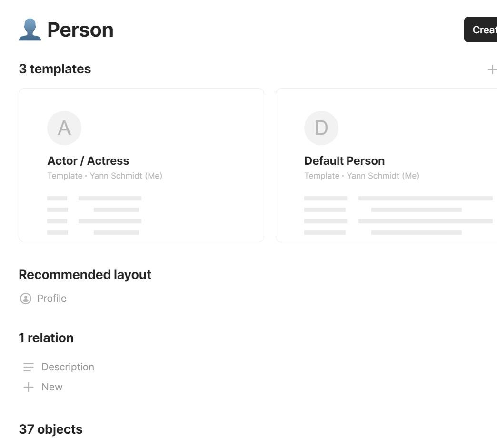Open the Description relation
Viewport: 497px width, 448px height.
pos(68,367)
